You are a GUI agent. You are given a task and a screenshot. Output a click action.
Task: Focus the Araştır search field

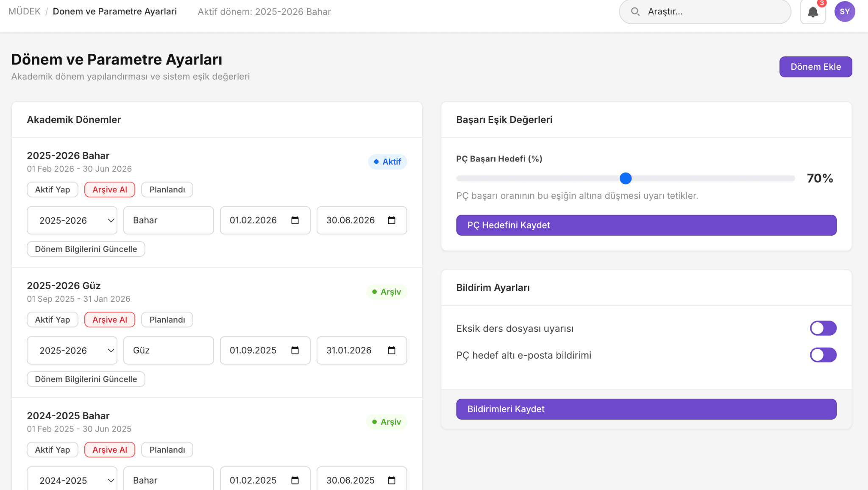705,11
